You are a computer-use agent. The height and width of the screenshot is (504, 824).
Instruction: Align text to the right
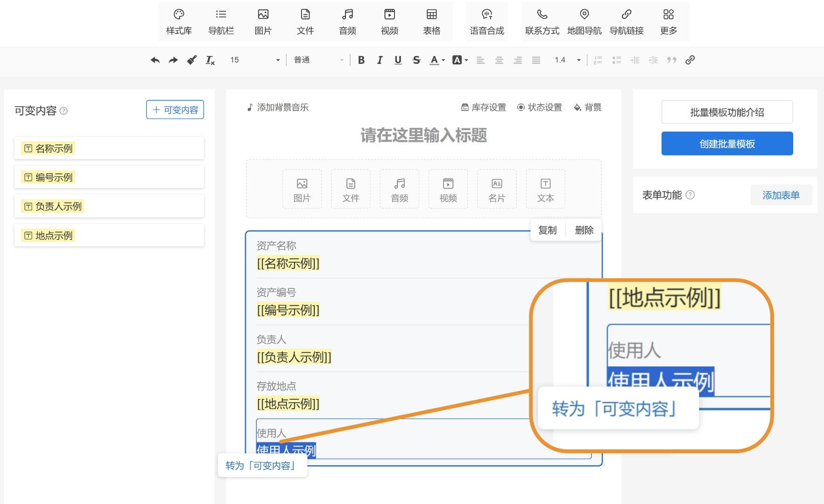(x=518, y=60)
